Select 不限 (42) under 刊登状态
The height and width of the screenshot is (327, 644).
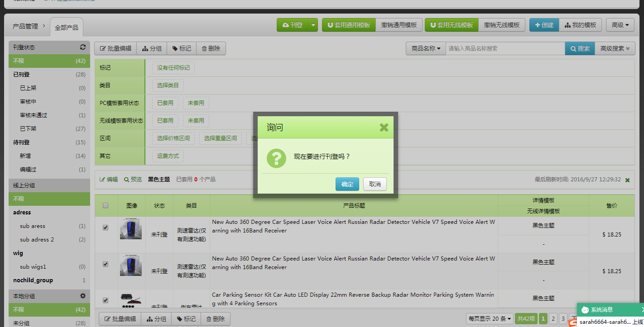(x=49, y=61)
